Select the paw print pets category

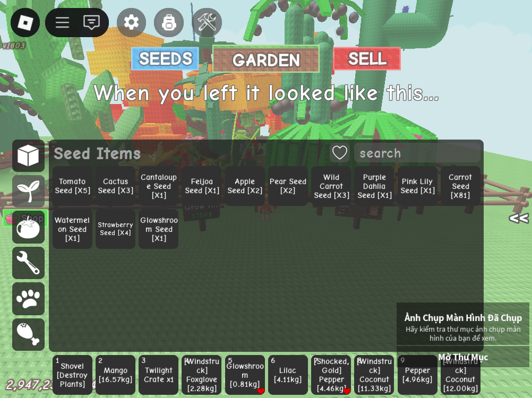click(x=28, y=299)
